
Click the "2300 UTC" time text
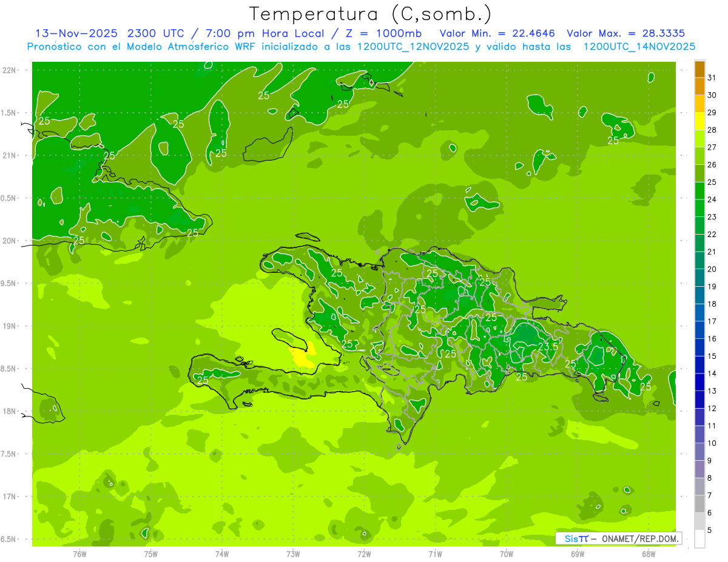(x=157, y=33)
